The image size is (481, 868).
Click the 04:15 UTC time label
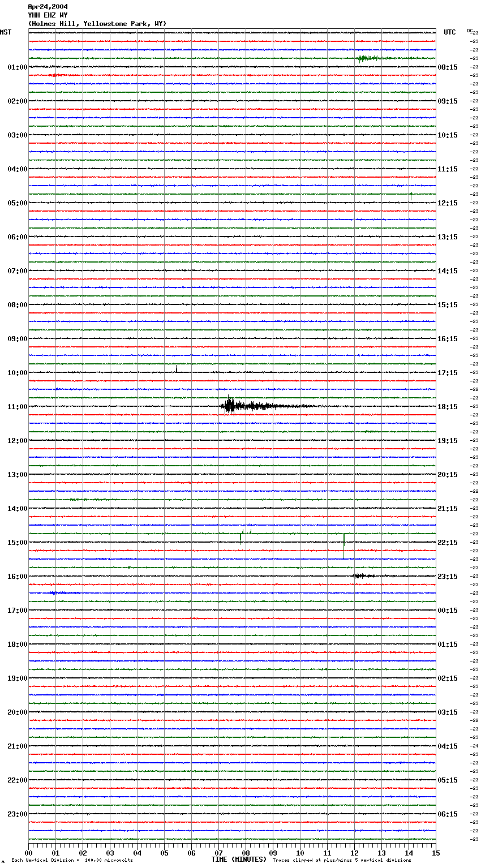[x=448, y=746]
